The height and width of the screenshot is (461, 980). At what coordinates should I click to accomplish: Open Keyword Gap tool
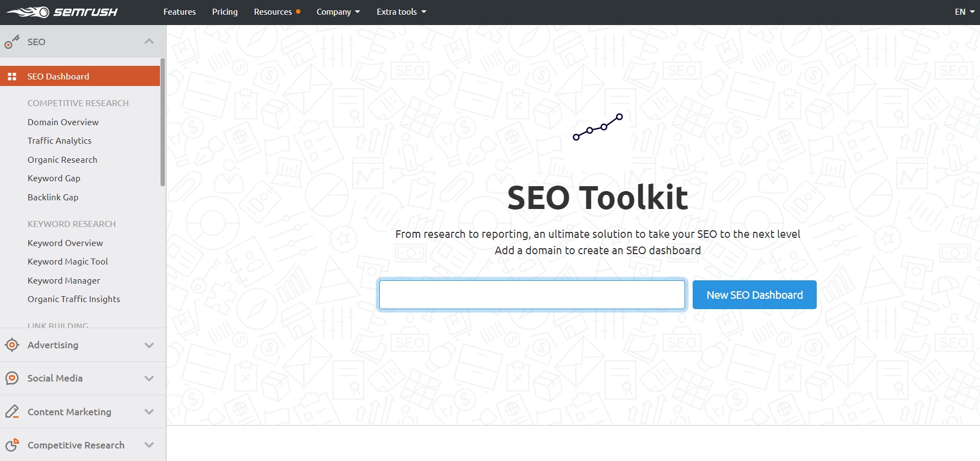pyautogui.click(x=54, y=179)
